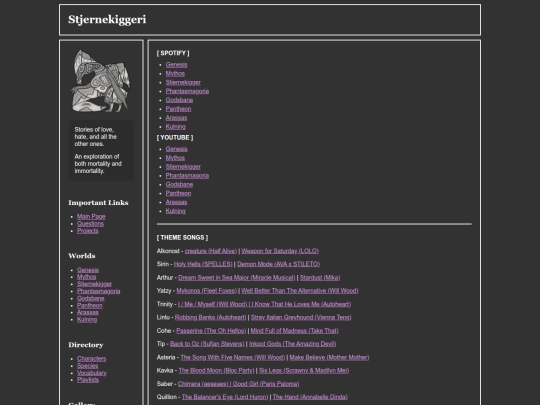Open Genesis playlist under Spotify
The image size is (540, 405).
click(176, 65)
